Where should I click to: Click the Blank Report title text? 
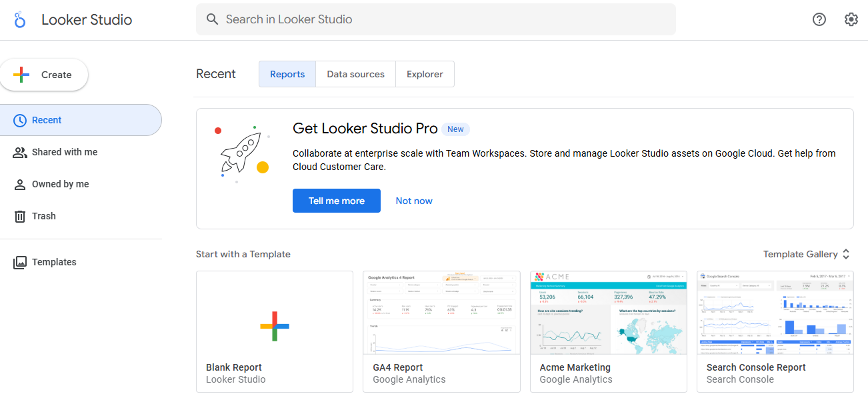[x=234, y=367]
